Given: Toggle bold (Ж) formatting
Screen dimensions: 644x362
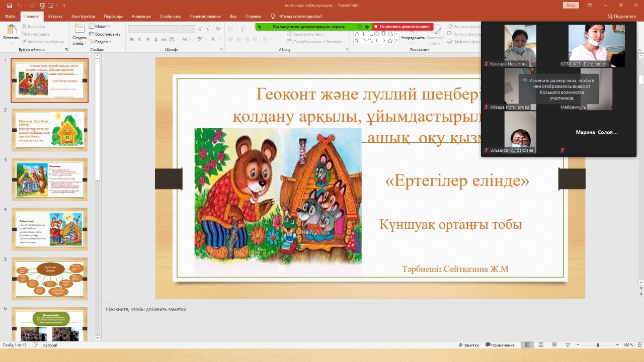Looking at the screenshot, I should pyautogui.click(x=132, y=39).
